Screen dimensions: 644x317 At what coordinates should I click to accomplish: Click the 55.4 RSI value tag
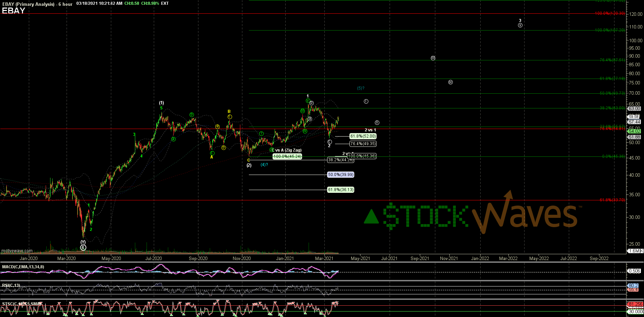(x=633, y=290)
